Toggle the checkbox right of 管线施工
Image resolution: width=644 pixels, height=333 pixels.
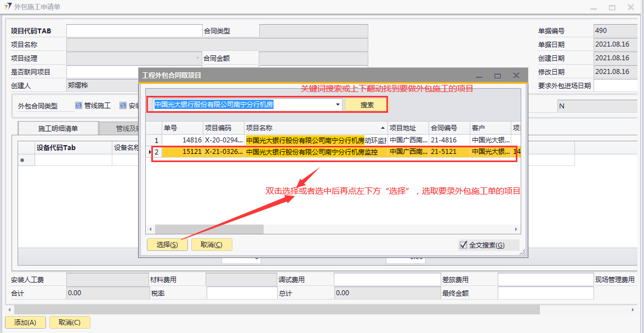point(123,106)
